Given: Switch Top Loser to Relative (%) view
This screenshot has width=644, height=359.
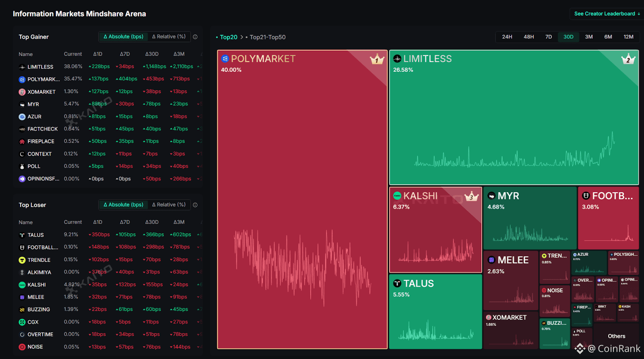Looking at the screenshot, I should 169,205.
